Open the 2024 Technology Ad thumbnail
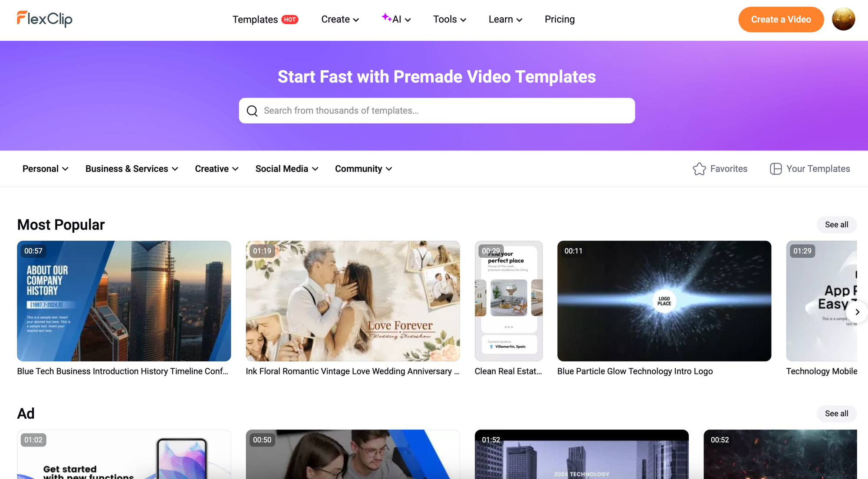Image resolution: width=868 pixels, height=479 pixels. (582, 455)
